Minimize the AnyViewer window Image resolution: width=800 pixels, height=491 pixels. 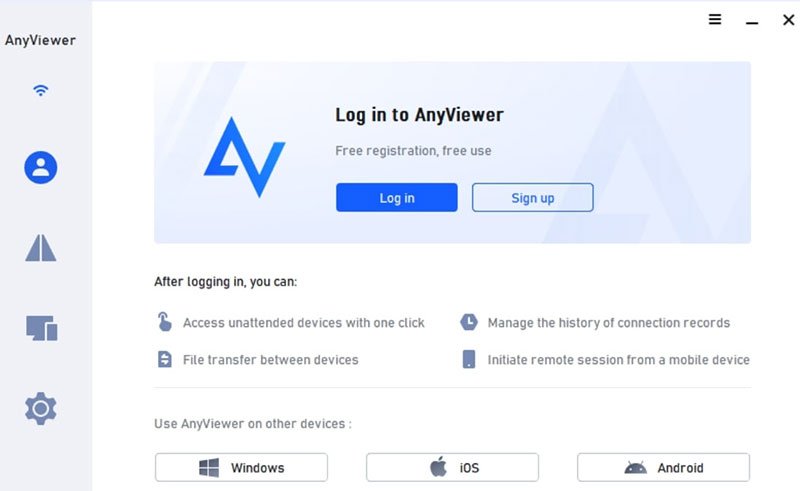tap(752, 22)
